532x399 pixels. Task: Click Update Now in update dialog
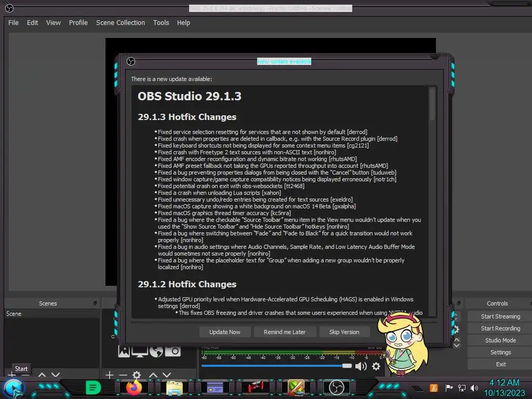click(225, 332)
